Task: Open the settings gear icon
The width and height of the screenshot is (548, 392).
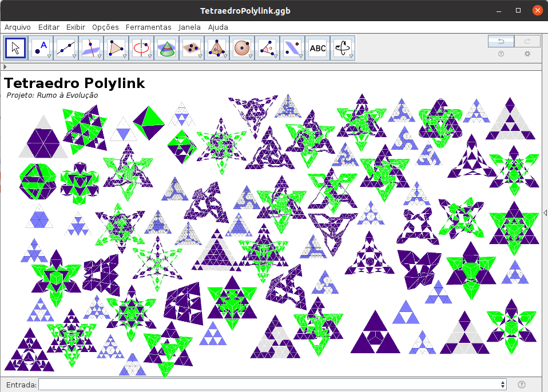Action: 527,54
